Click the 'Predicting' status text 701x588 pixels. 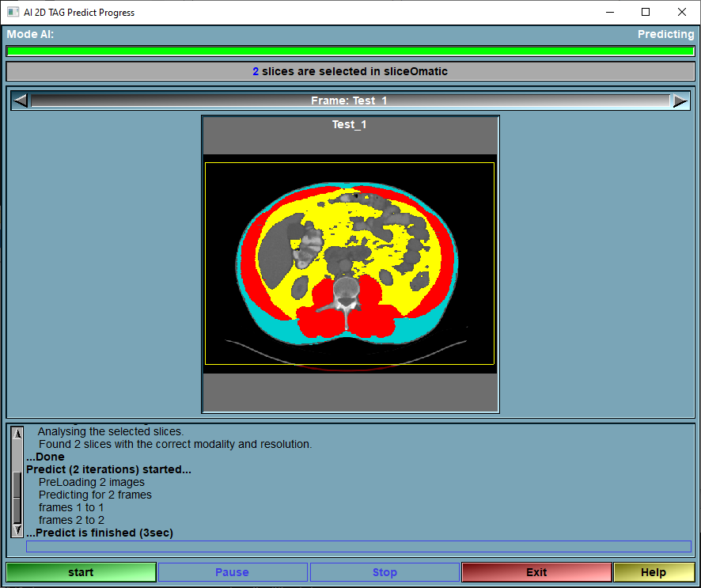point(665,35)
